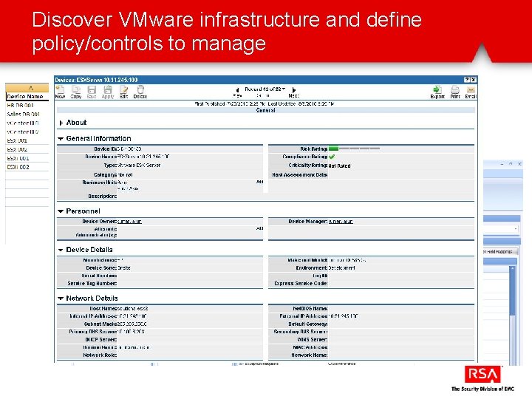Click the Device Name column header
This screenshot has height=399, width=532.
[x=27, y=96]
